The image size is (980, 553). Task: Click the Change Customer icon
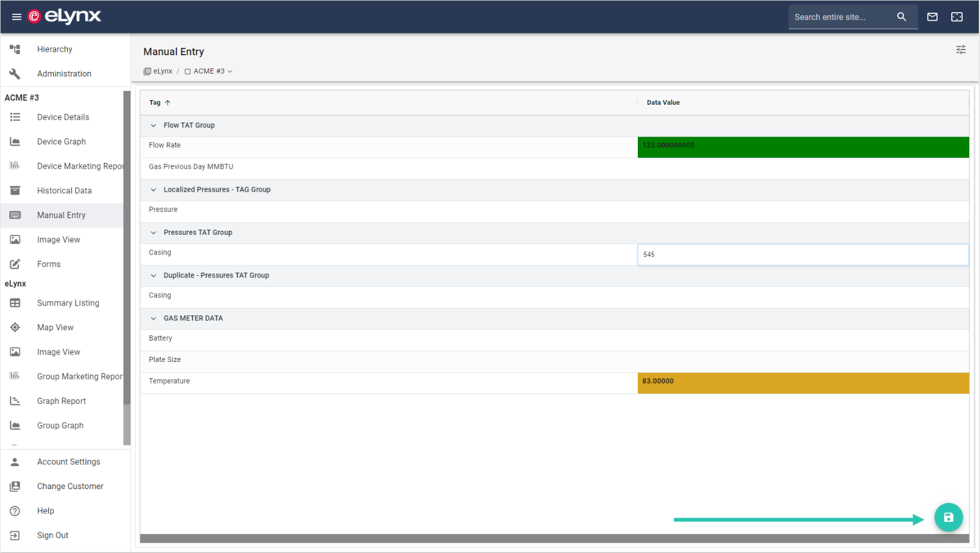[x=15, y=486]
